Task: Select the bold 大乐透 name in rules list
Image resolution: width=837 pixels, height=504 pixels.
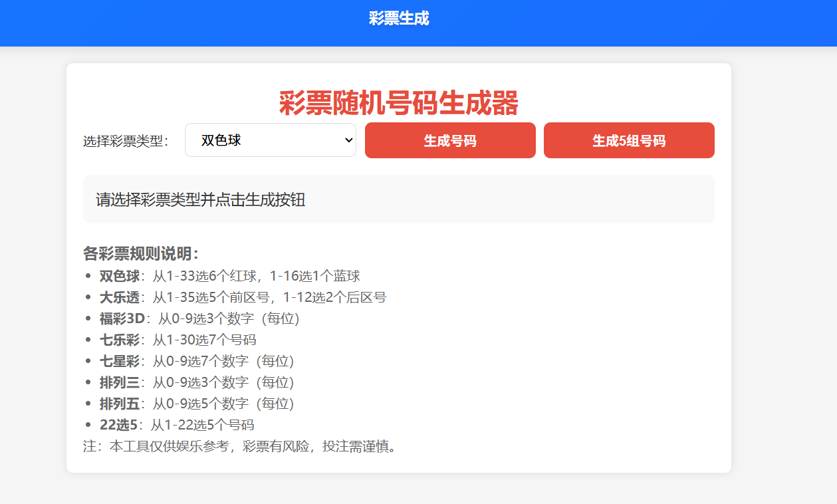Action: [120, 297]
